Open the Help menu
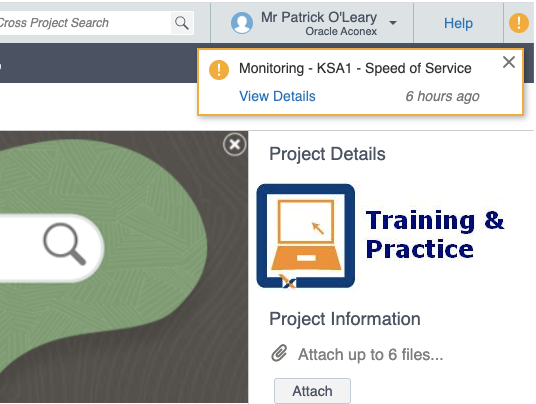 pos(458,23)
